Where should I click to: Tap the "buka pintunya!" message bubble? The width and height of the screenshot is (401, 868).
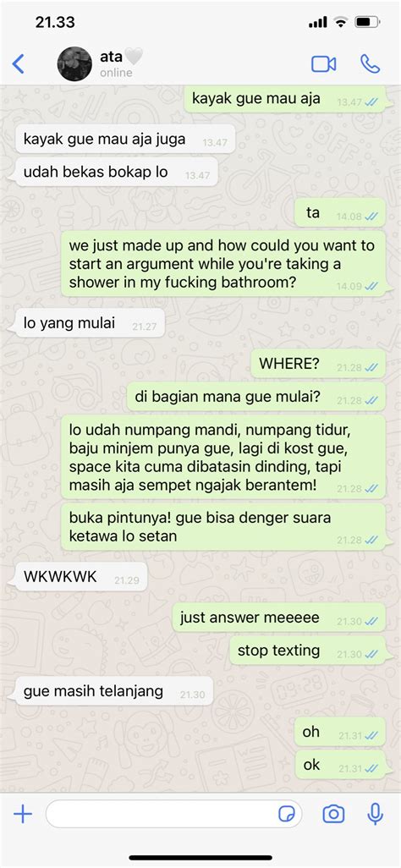pos(223,527)
